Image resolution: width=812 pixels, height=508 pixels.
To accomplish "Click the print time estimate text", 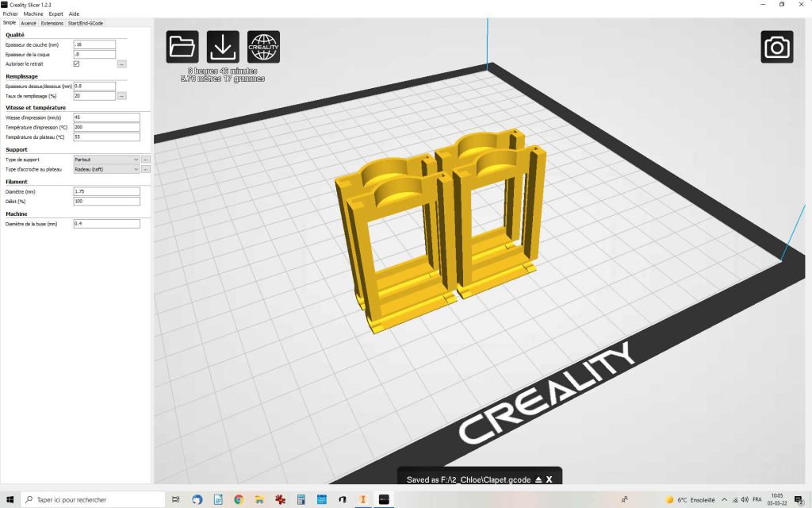I will click(x=223, y=71).
